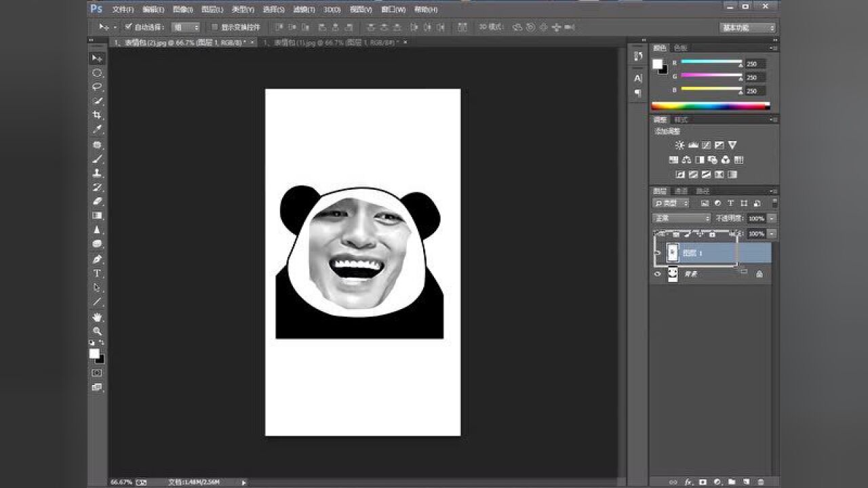This screenshot has width=868, height=488.
Task: Select the Pen tool
Action: pyautogui.click(x=97, y=259)
